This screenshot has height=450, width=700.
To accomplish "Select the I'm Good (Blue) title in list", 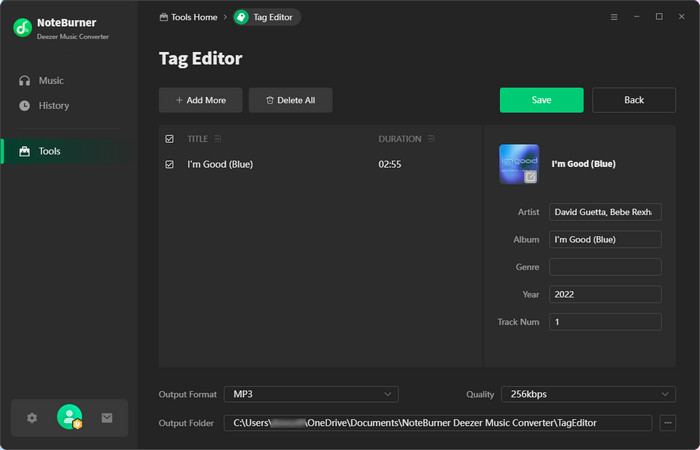I will 220,164.
